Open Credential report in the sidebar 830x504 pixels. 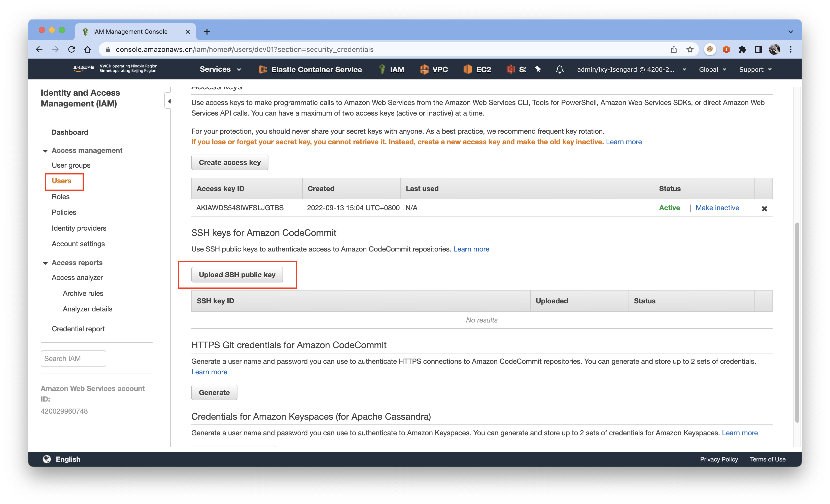(x=78, y=329)
